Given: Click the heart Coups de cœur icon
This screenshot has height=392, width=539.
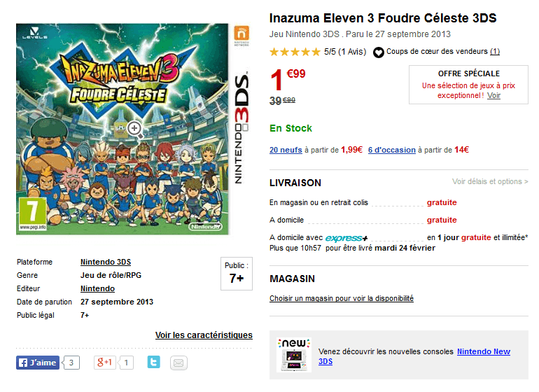Looking at the screenshot, I should tap(379, 52).
